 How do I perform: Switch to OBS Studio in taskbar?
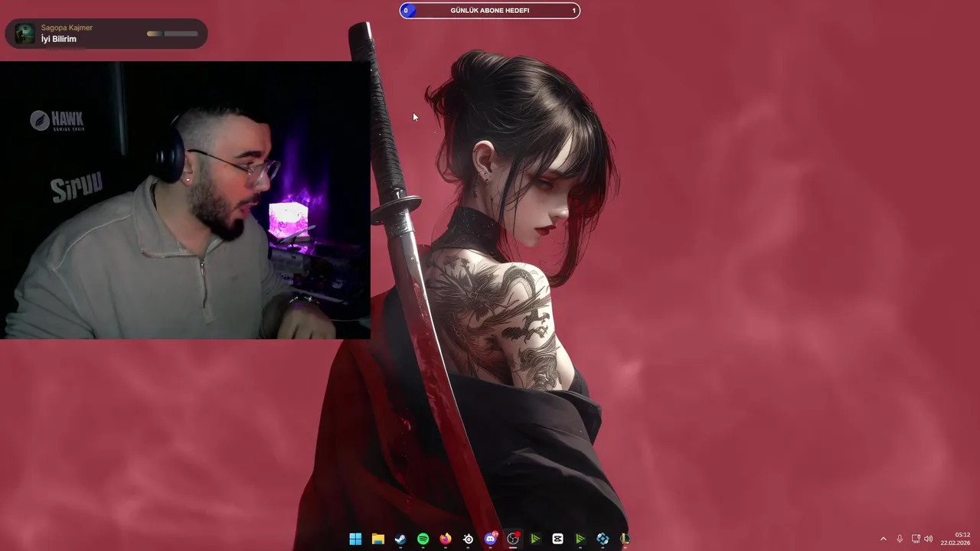513,539
